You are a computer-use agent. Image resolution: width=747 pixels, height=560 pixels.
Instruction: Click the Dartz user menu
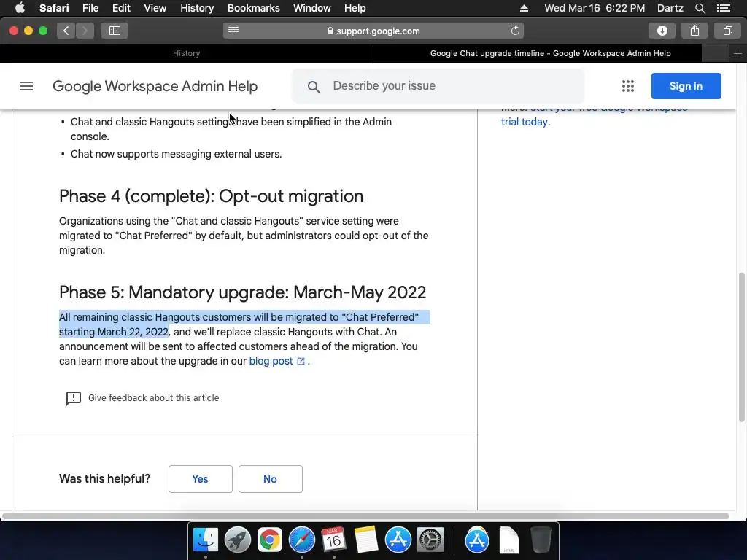pyautogui.click(x=670, y=8)
